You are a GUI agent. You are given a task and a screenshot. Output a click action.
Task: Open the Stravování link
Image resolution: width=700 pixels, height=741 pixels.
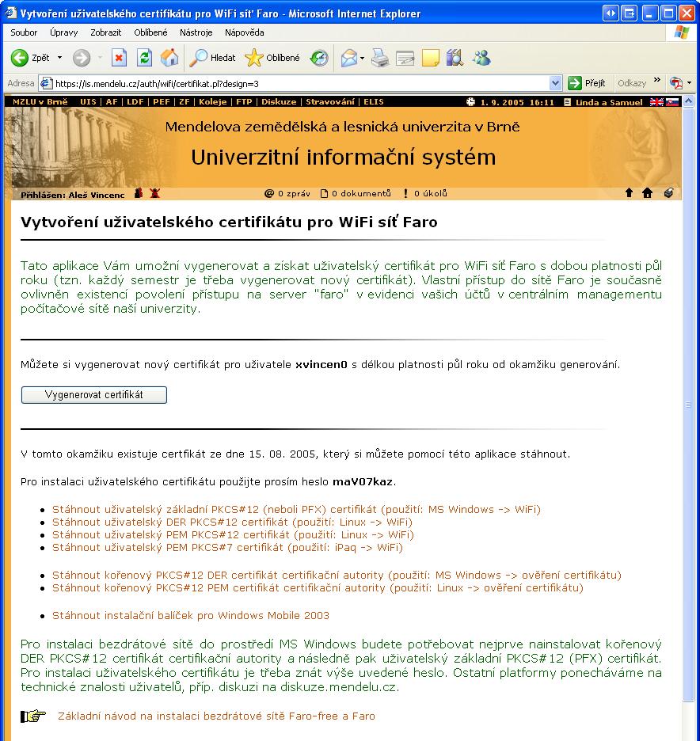330,101
